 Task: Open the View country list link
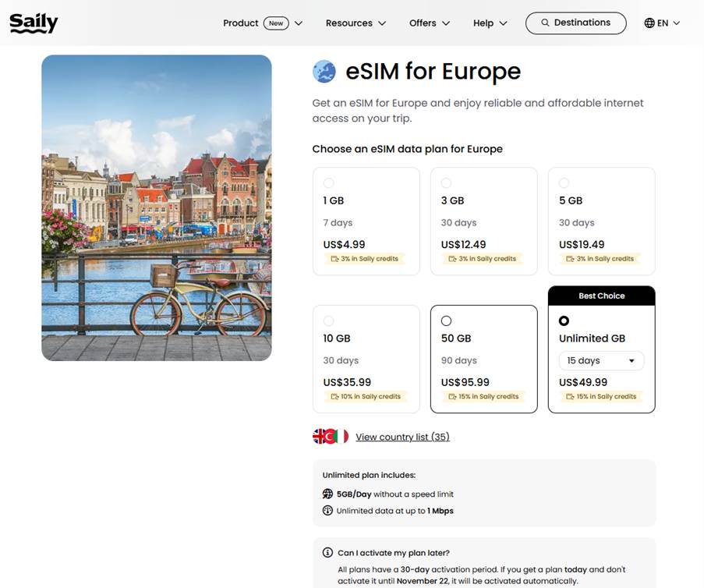[402, 437]
